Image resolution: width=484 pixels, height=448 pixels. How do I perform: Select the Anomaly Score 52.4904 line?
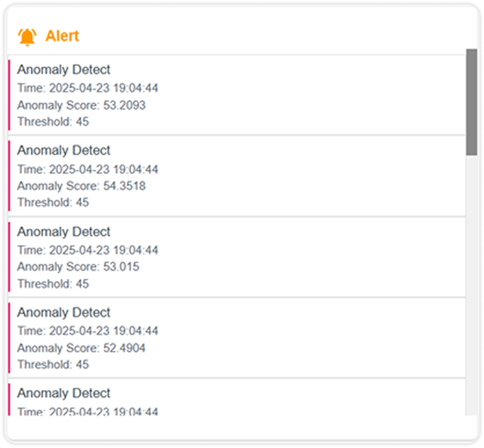[82, 348]
